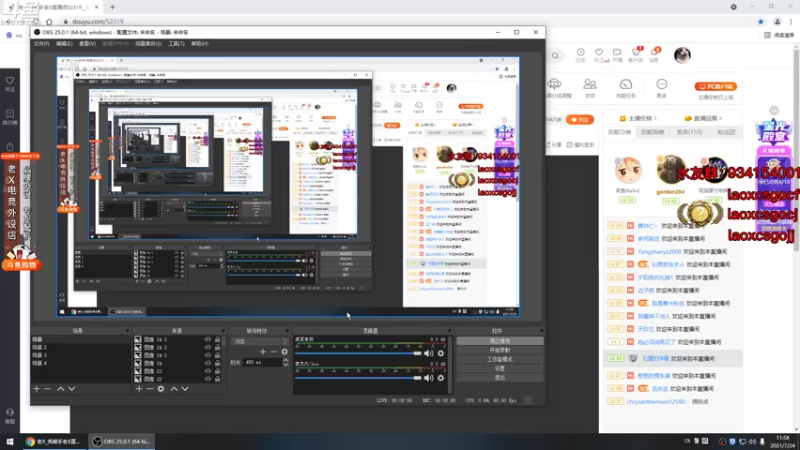This screenshot has height=450, width=800.
Task: Move the source up in the Sources panel
Action: (x=174, y=389)
